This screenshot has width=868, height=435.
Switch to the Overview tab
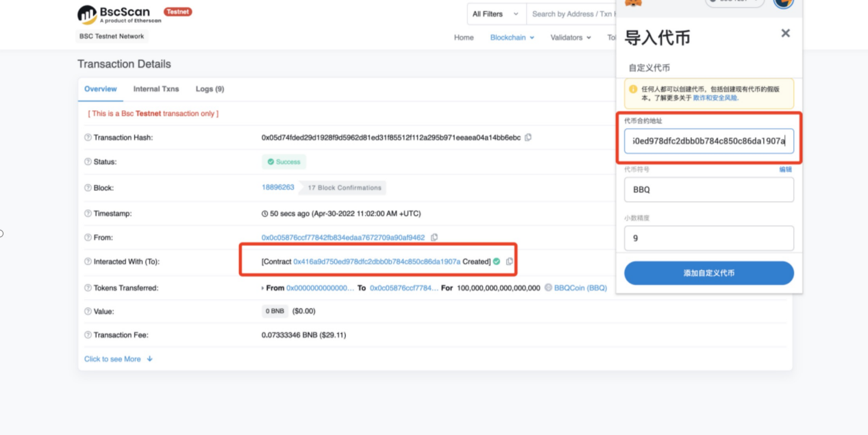(101, 89)
